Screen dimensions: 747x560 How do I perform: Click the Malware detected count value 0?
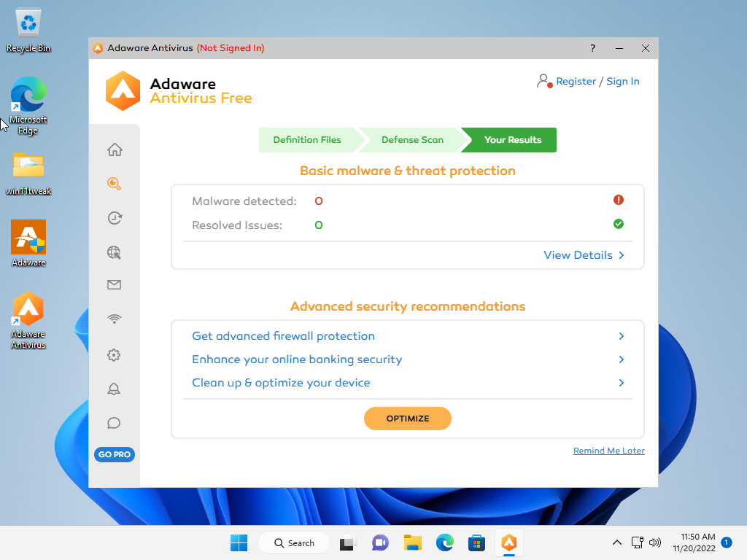(319, 201)
